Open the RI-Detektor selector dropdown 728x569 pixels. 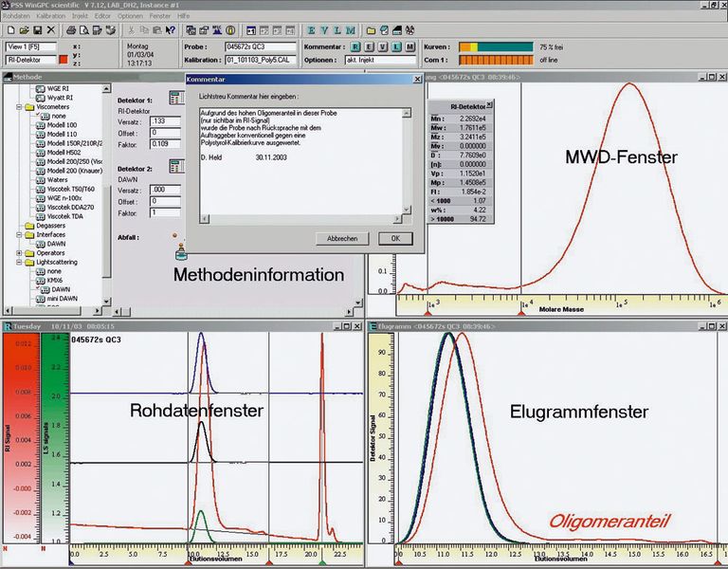click(x=30, y=60)
